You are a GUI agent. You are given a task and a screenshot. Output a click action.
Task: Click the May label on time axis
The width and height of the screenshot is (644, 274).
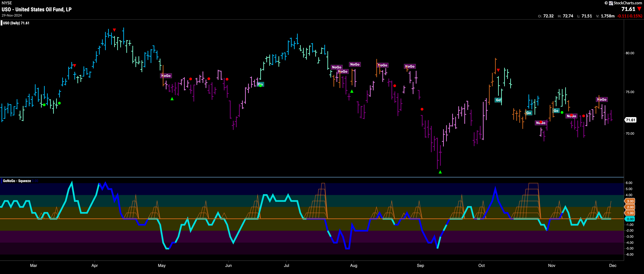162,266
